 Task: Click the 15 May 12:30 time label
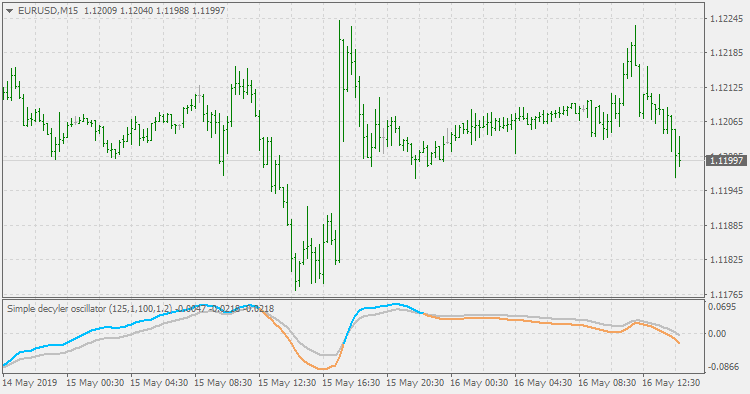pyautogui.click(x=287, y=383)
